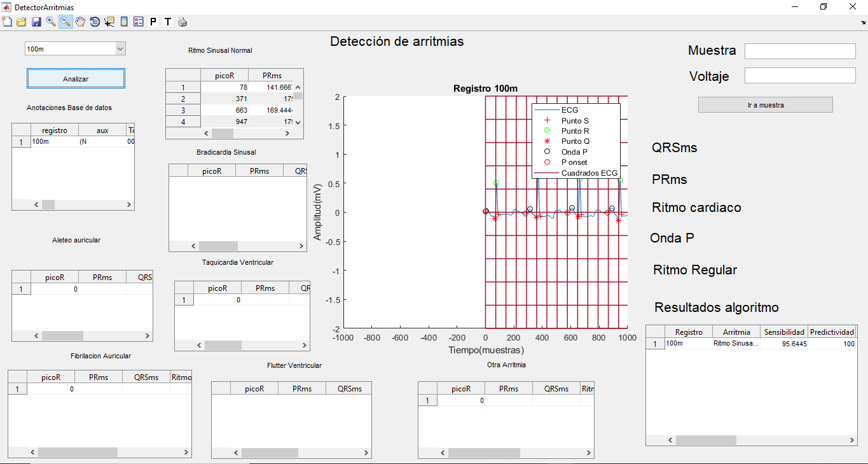Toggle the legend toolbar icon
868x464 pixels.
click(x=139, y=22)
